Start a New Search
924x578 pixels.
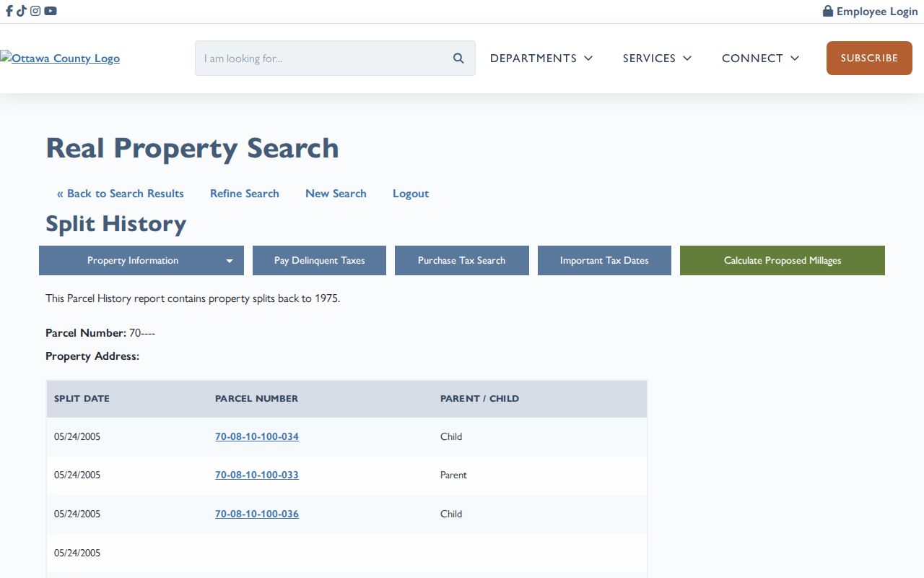point(336,194)
